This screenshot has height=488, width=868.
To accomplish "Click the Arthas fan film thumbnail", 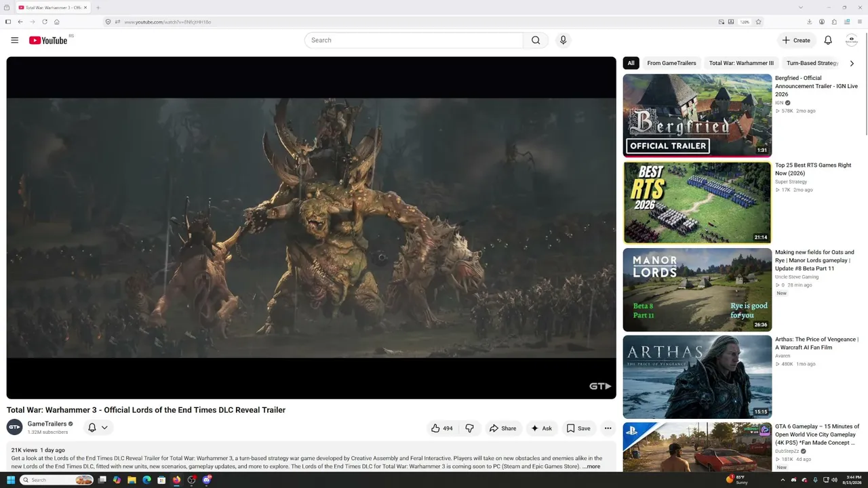I will 697,377.
